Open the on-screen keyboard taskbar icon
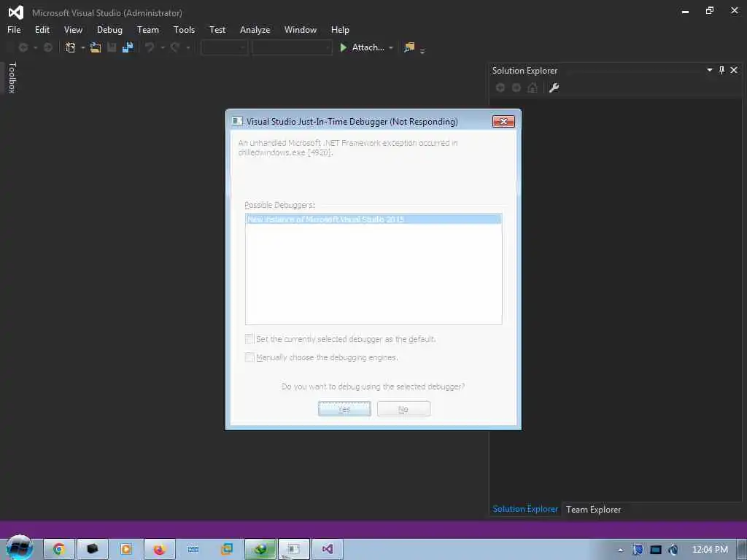The image size is (747, 560). [x=193, y=549]
